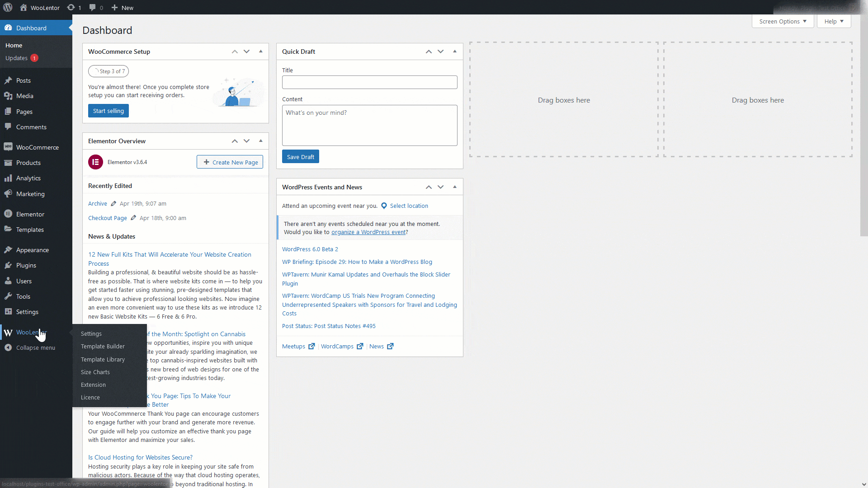
Task: Open the Archive recently edited link
Action: (x=98, y=204)
